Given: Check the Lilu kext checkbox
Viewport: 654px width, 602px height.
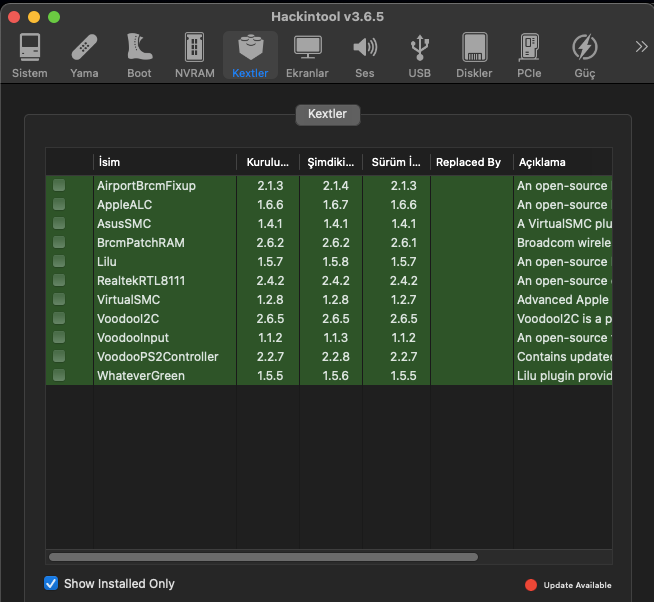Looking at the screenshot, I should pos(59,261).
